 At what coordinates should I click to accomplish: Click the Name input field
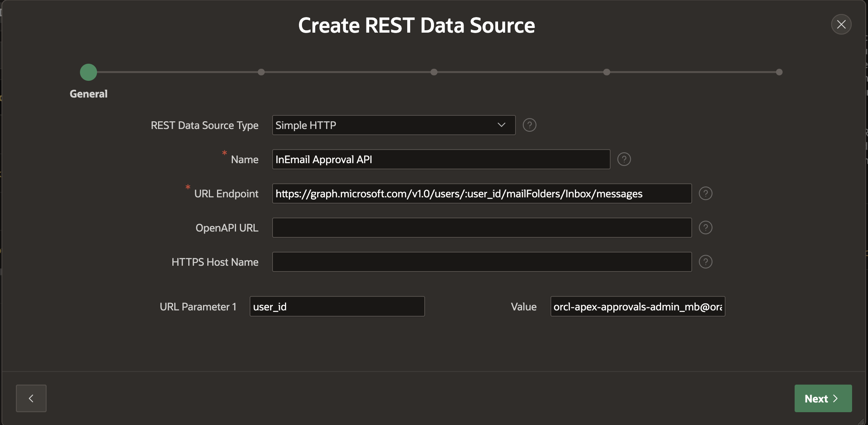[441, 159]
